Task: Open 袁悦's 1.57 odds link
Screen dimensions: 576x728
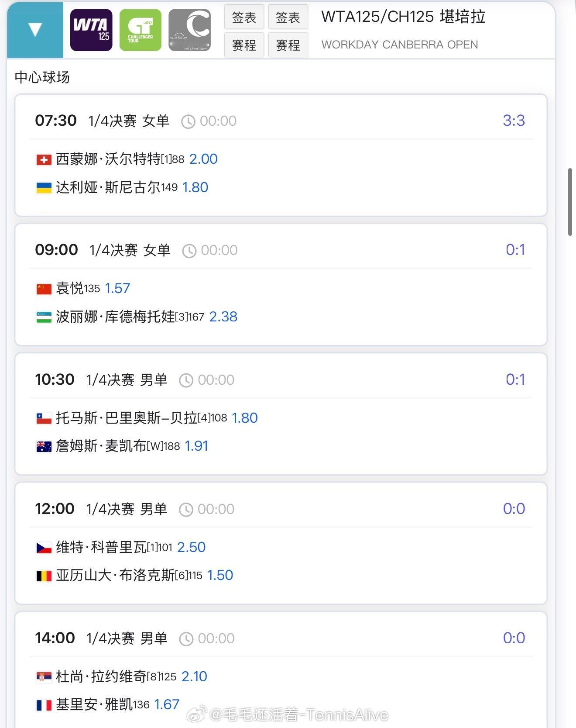Action: tap(117, 288)
